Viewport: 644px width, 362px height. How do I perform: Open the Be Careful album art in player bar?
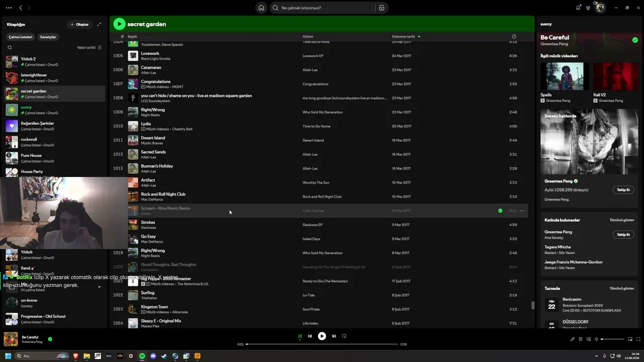pos(11,339)
